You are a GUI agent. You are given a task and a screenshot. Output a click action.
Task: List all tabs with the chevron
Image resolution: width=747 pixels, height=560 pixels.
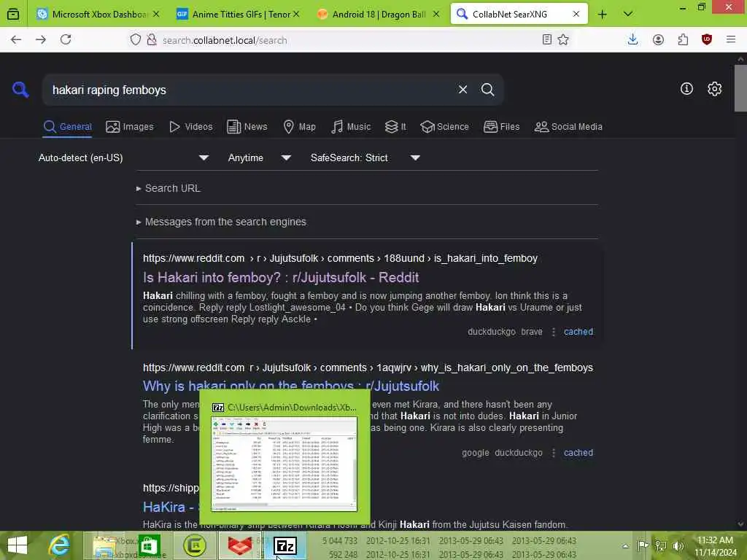[628, 15]
